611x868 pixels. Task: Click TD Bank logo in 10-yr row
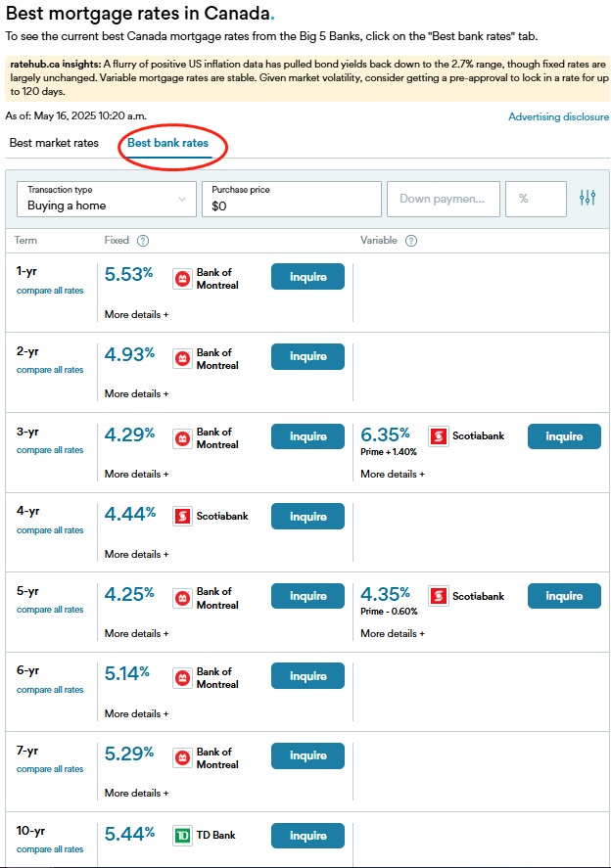tap(182, 836)
